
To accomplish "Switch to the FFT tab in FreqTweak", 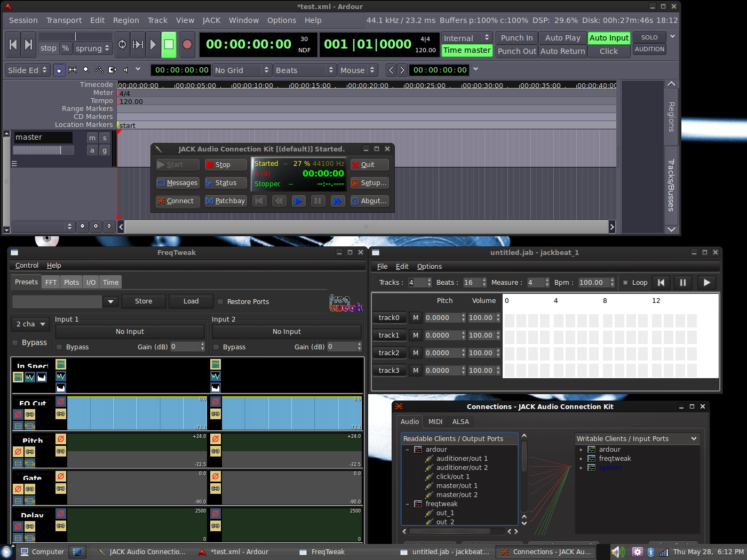I will (51, 283).
